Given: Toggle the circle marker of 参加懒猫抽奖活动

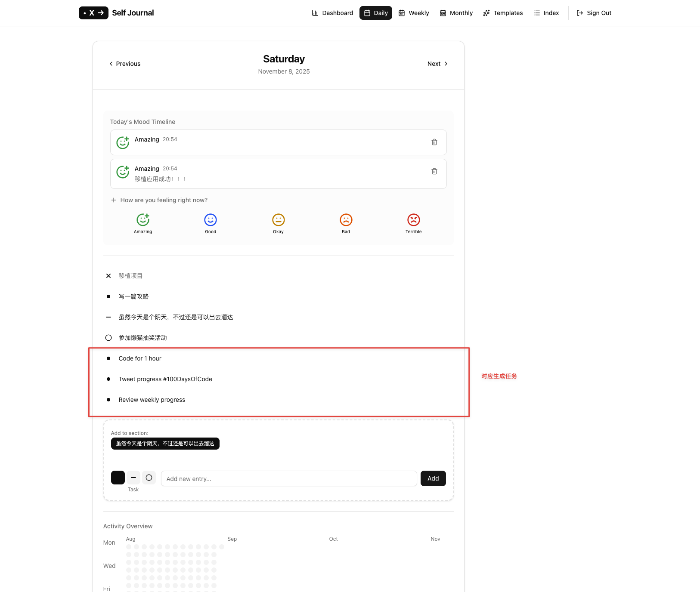Looking at the screenshot, I should point(108,338).
